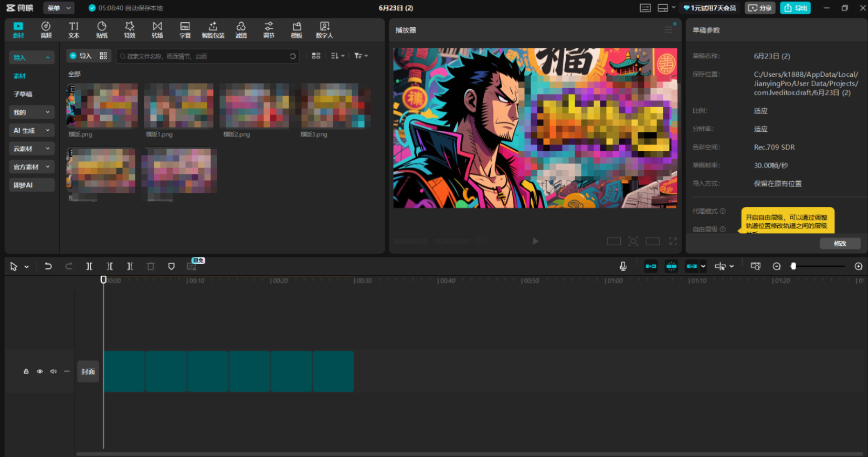Viewport: 868px width, 457px height.
Task: Switch to the 文本 text tab
Action: [x=74, y=30]
